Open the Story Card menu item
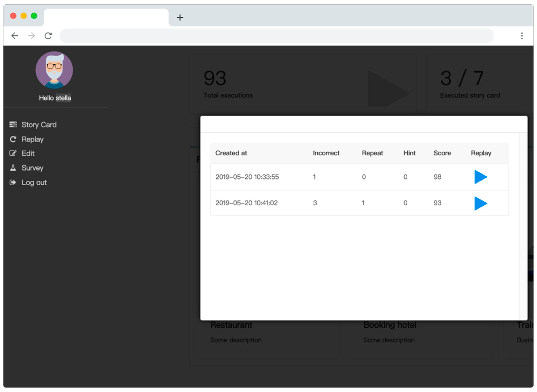The height and width of the screenshot is (392, 537). [x=39, y=125]
